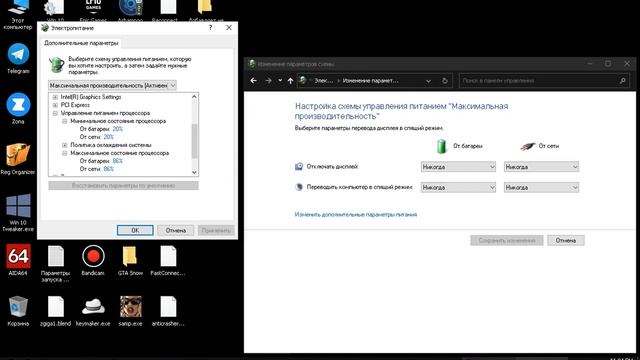The width and height of the screenshot is (640, 360).
Task: Open Отключать дисплей plugged-in dropdown
Action: point(541,167)
